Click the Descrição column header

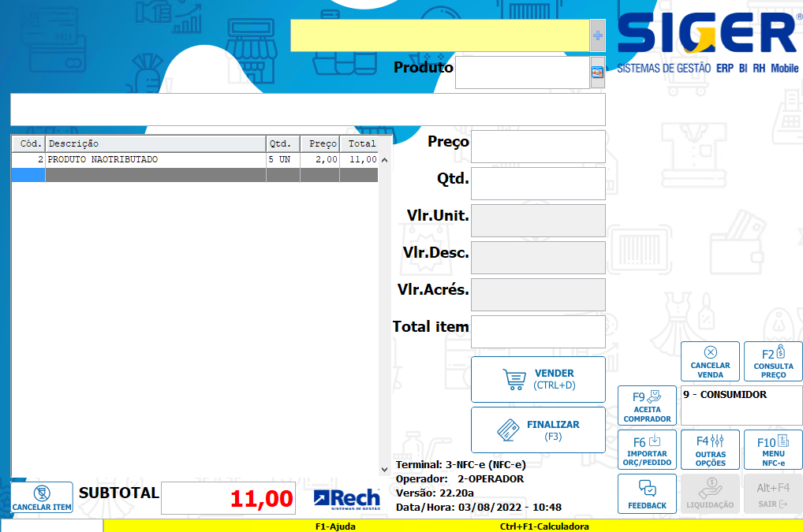(x=155, y=143)
